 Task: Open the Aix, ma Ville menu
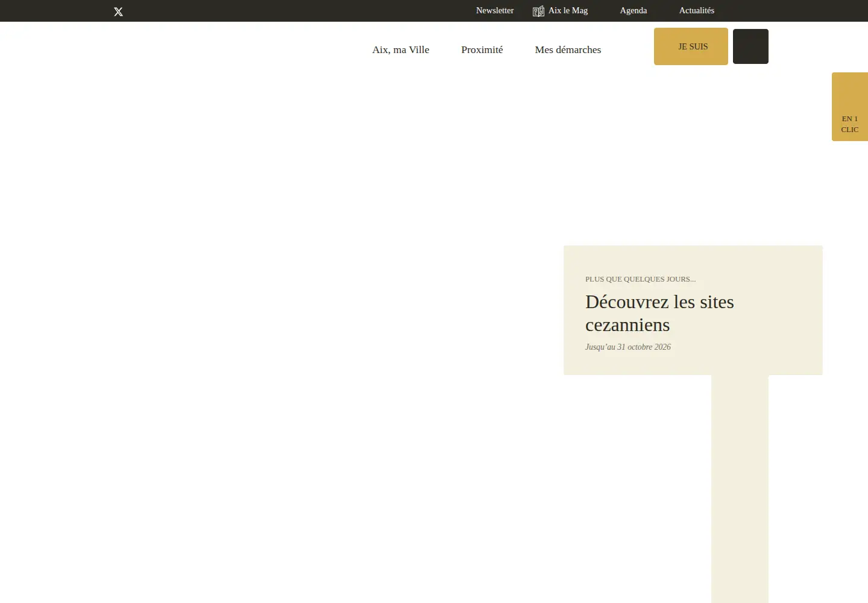[401, 49]
